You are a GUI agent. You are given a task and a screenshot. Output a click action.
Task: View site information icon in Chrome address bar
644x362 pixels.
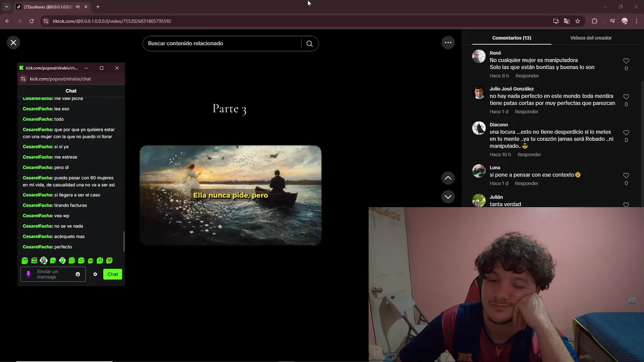tap(46, 21)
